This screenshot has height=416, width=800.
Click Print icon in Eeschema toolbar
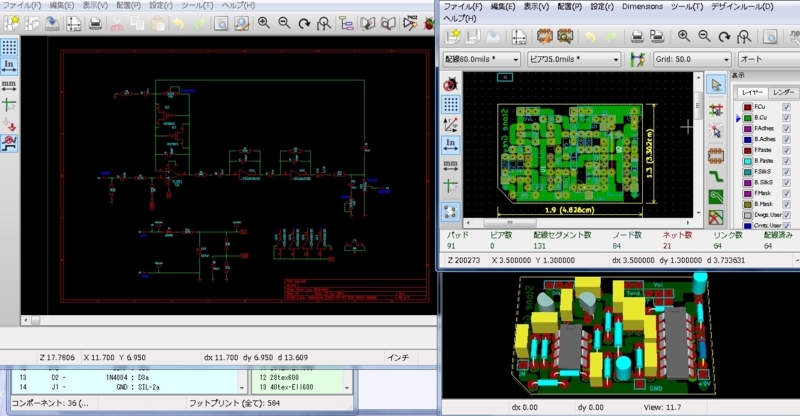95,23
